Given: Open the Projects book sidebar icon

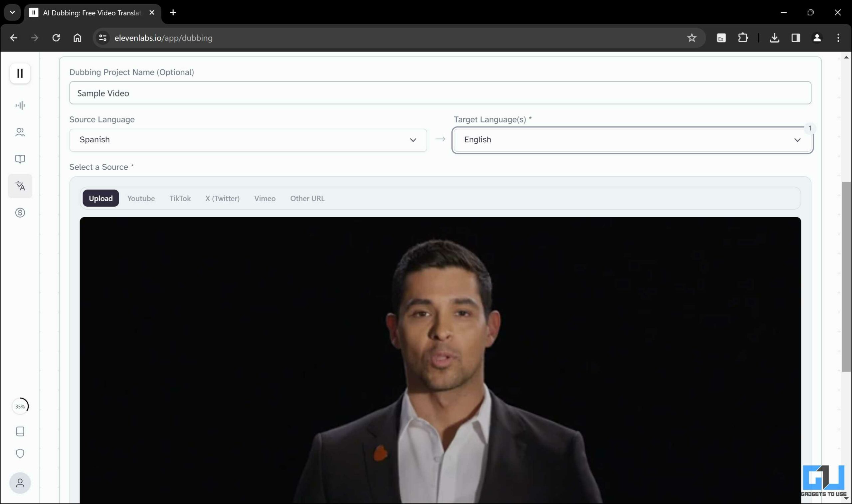Looking at the screenshot, I should 20,159.
